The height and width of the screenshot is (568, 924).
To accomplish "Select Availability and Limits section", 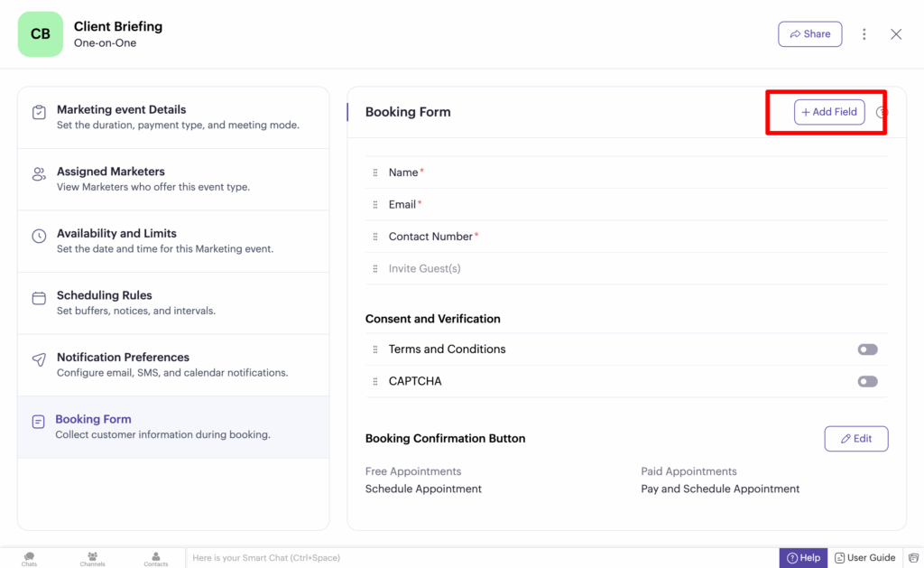I will 173,241.
